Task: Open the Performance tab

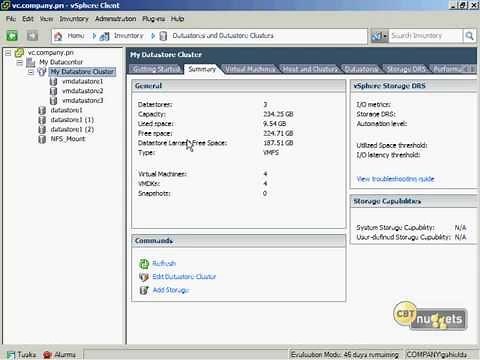Action: tap(449, 69)
